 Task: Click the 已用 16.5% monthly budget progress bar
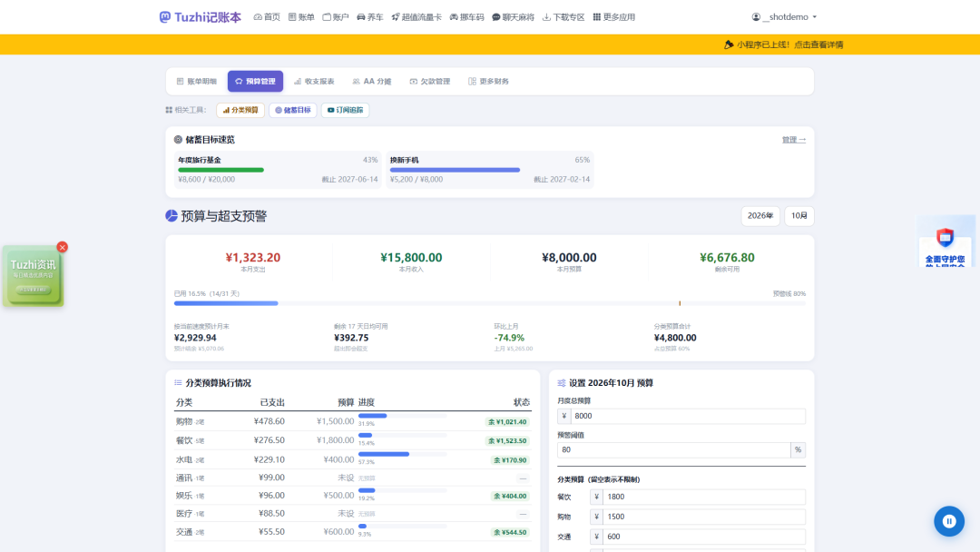point(489,303)
